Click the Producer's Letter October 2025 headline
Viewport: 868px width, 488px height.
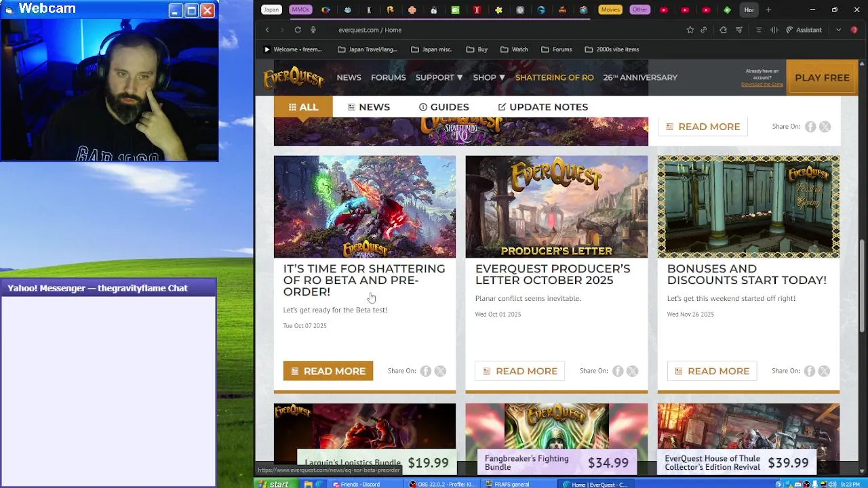(x=553, y=274)
